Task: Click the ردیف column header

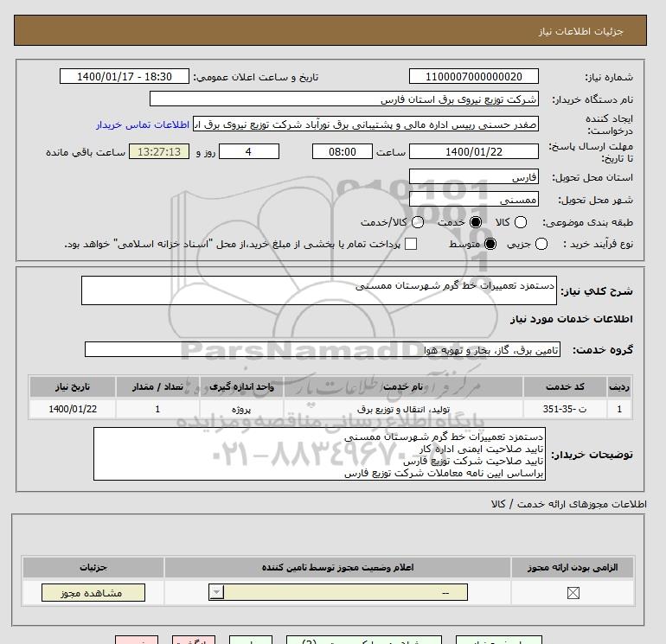Action: coord(619,386)
